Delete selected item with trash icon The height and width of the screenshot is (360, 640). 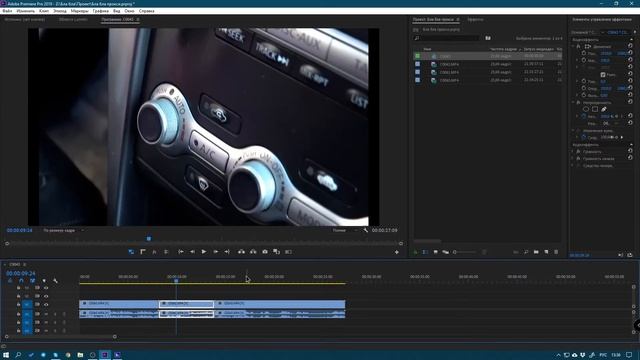tap(556, 252)
